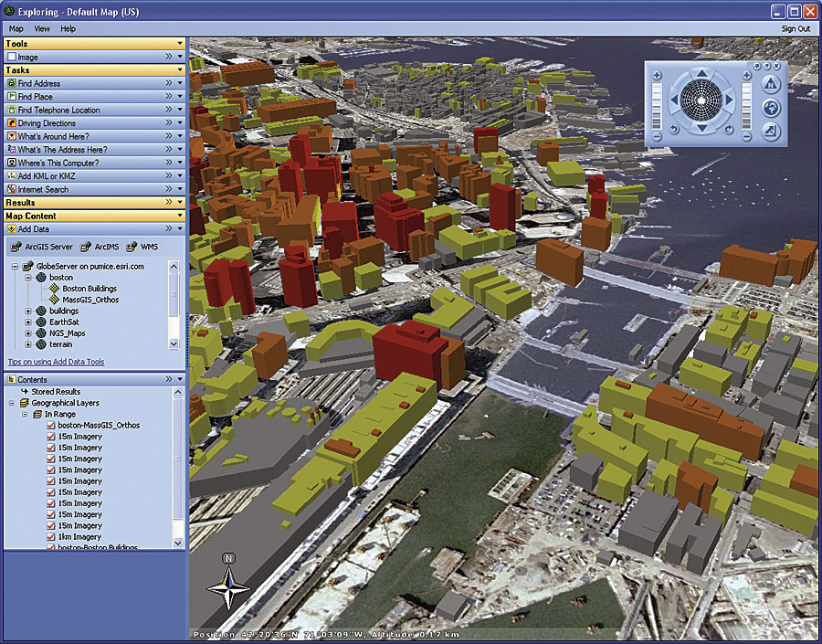This screenshot has width=822, height=644.
Task: Click the Add KML or KMZ icon
Action: (x=12, y=176)
